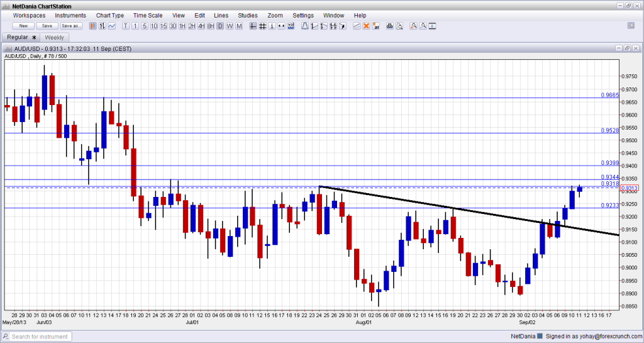Click the current price 0.9313 label

630,188
